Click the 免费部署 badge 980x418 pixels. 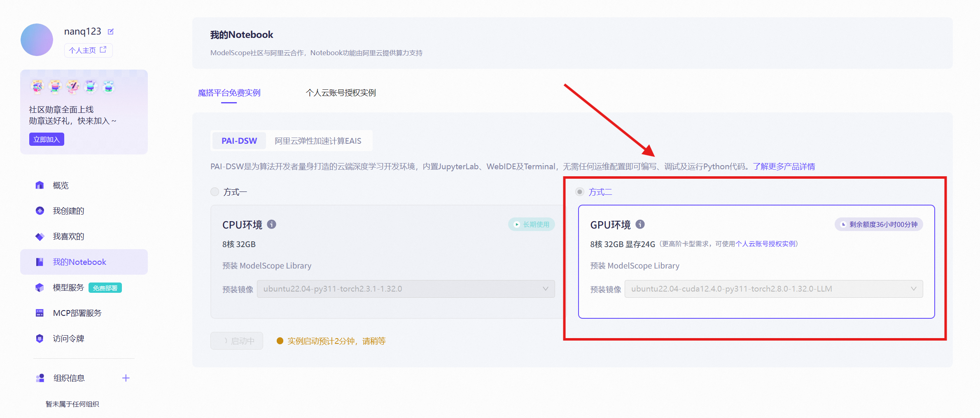105,288
